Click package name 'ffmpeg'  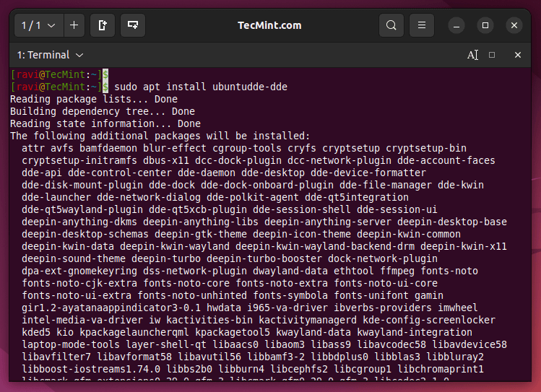(x=397, y=271)
